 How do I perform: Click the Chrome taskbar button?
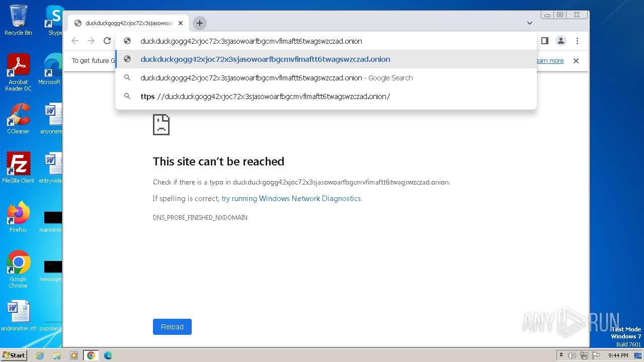click(91, 355)
